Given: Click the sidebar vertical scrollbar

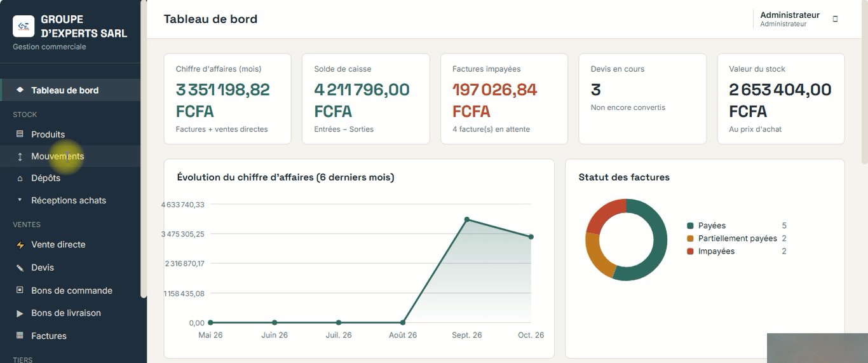Looking at the screenshot, I should (x=144, y=149).
